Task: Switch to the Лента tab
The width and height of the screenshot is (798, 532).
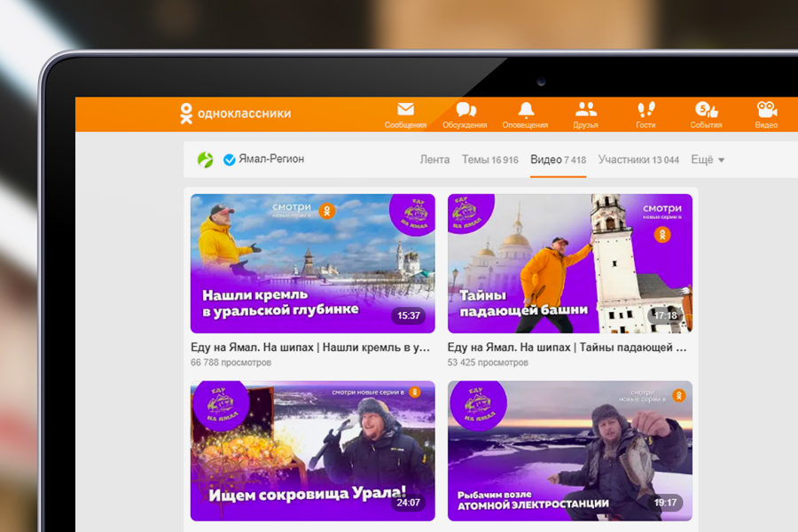Action: click(434, 160)
